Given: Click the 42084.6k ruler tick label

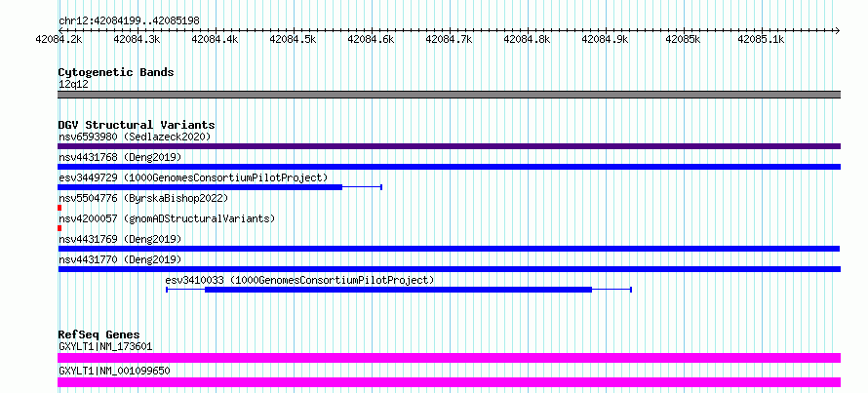Looking at the screenshot, I should pyautogui.click(x=371, y=39).
